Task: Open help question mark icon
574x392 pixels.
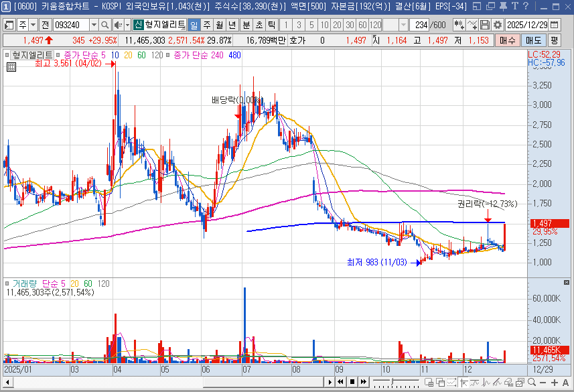Action: tap(526, 6)
